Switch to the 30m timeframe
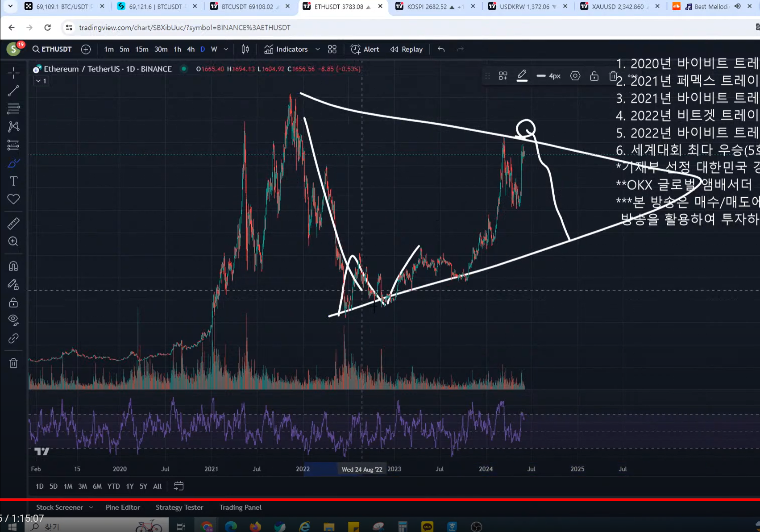 click(161, 49)
